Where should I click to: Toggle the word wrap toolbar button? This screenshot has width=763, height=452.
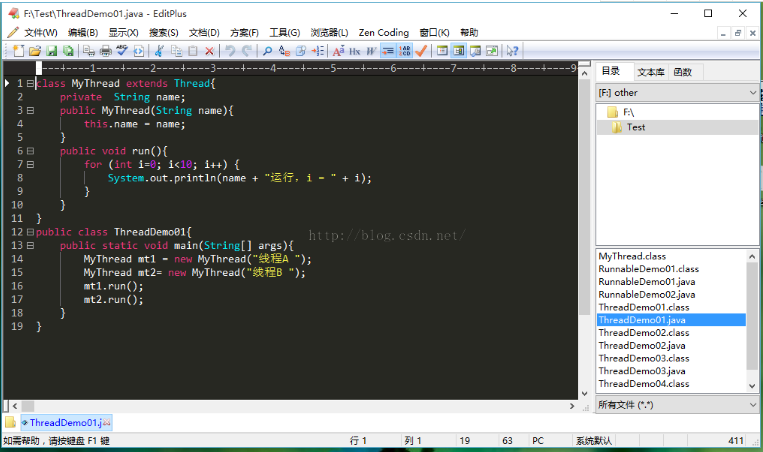[x=371, y=50]
